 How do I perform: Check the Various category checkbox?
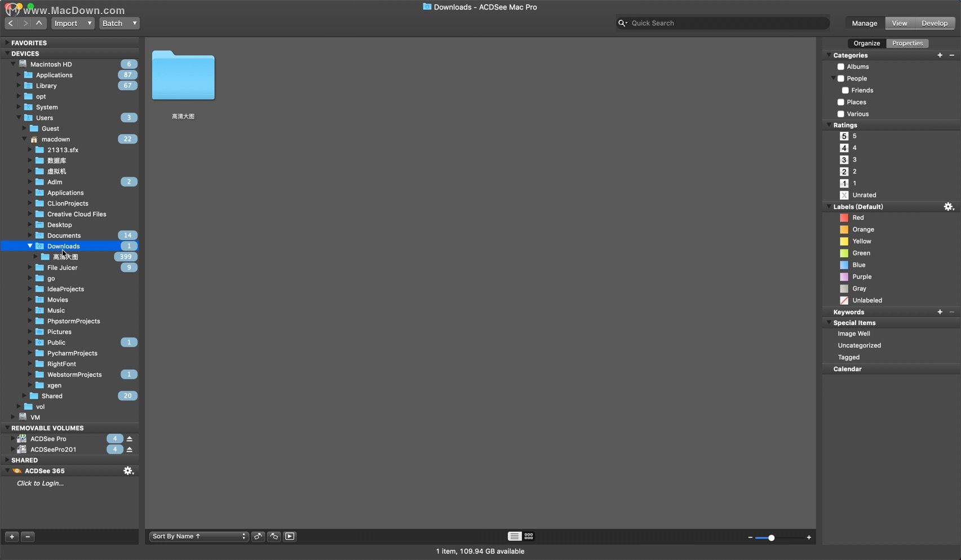[x=841, y=114]
